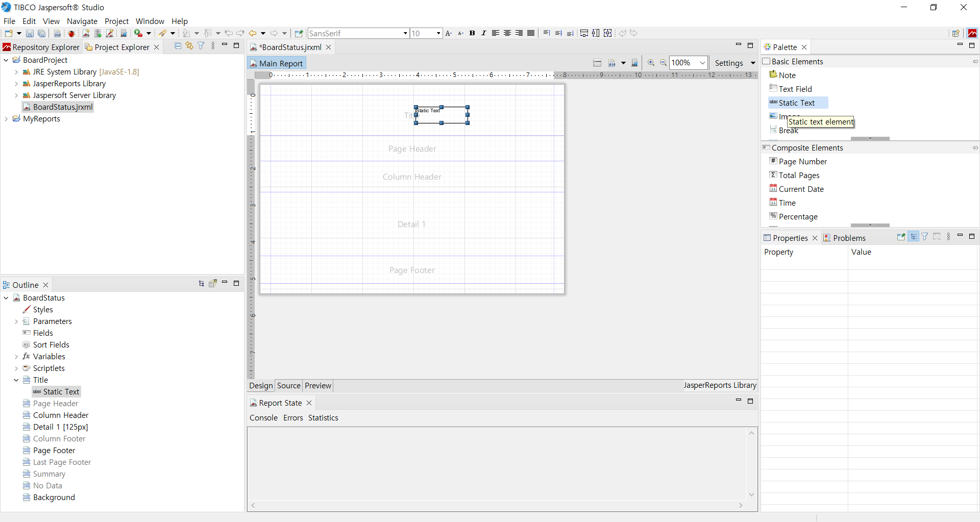Toggle Show Categories in Properties view
This screenshot has width=980, height=522.
click(x=914, y=237)
